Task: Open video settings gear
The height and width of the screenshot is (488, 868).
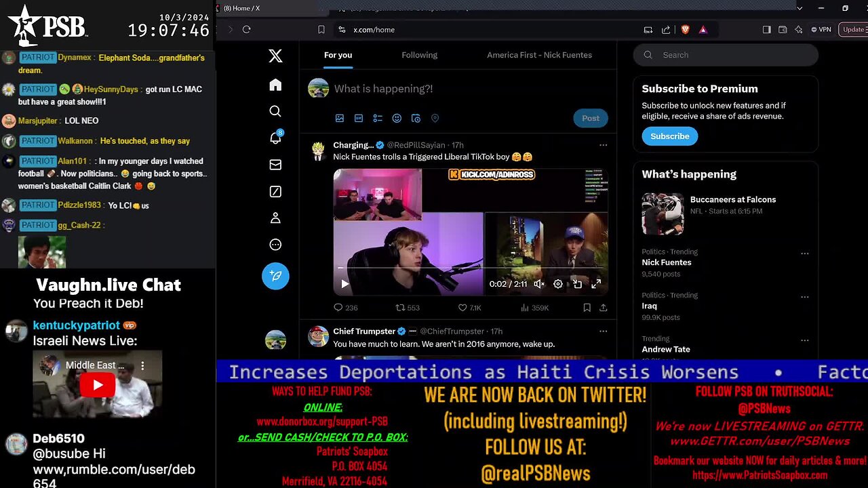Action: (x=558, y=284)
